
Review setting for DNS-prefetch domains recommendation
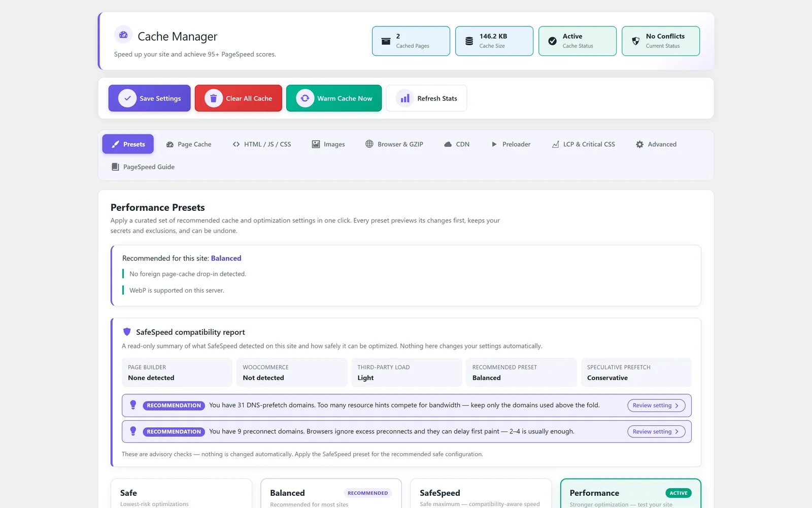click(x=656, y=405)
